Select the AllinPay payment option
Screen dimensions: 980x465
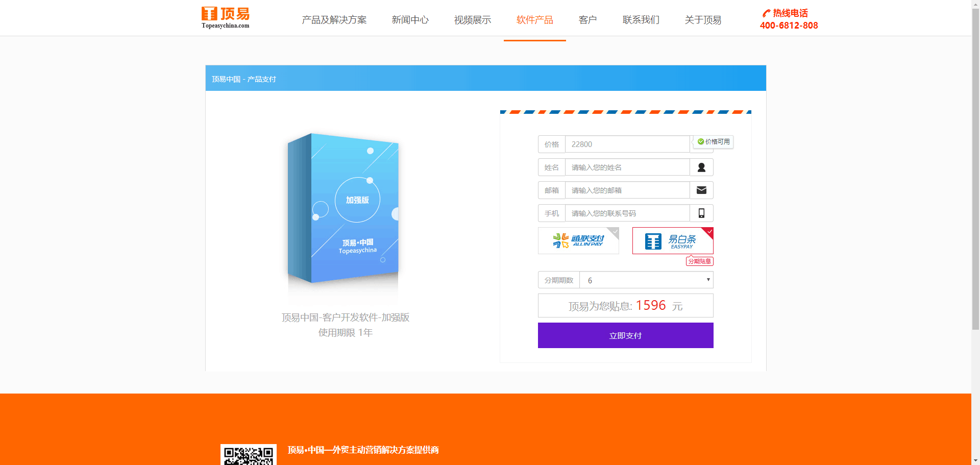578,240
